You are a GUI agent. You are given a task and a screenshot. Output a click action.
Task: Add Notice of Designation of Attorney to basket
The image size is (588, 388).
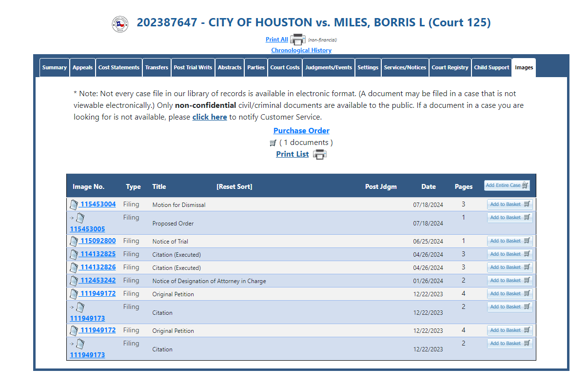(x=510, y=281)
